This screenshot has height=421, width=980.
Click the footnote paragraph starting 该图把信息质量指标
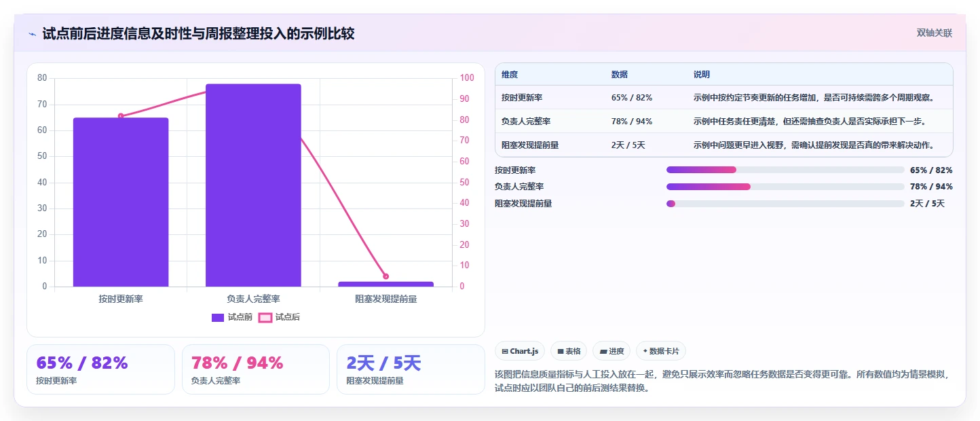(x=723, y=382)
